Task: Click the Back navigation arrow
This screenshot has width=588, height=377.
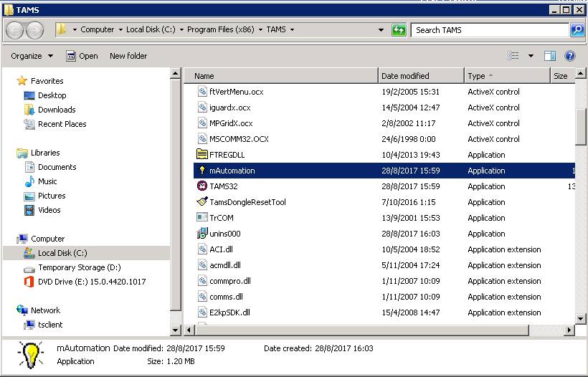Action: (14, 29)
